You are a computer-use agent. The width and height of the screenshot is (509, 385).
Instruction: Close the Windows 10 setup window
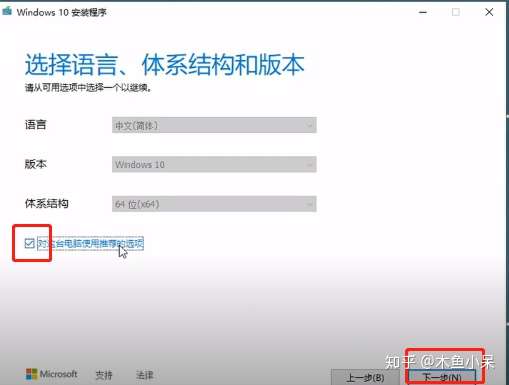(489, 12)
